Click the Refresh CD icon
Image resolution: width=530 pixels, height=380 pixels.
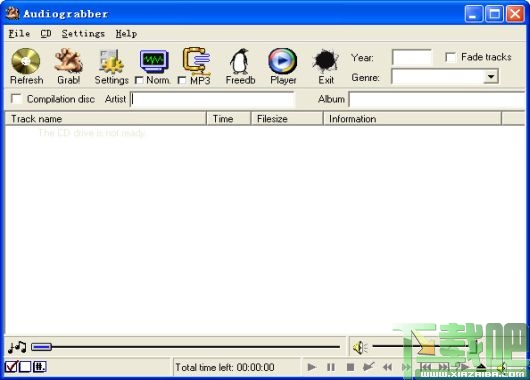click(26, 61)
